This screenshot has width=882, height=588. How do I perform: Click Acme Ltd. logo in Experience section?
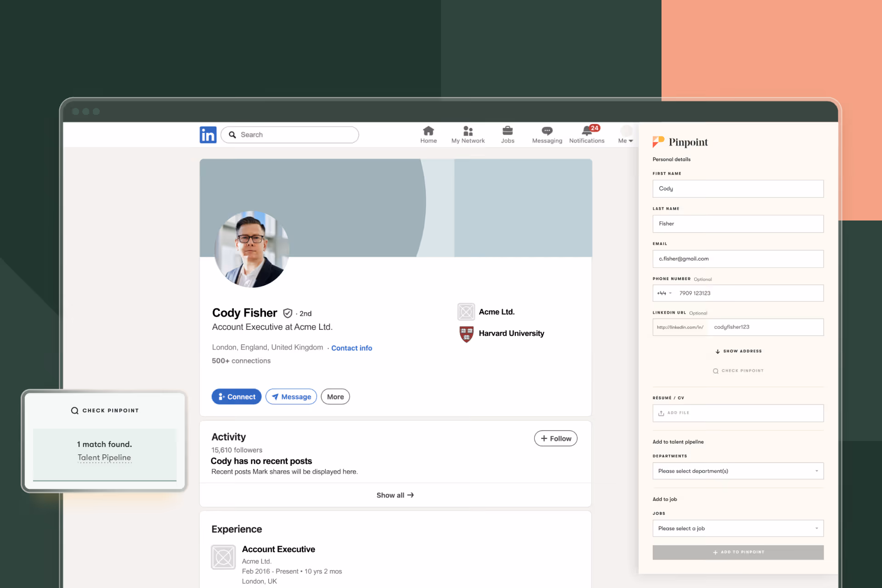click(223, 557)
